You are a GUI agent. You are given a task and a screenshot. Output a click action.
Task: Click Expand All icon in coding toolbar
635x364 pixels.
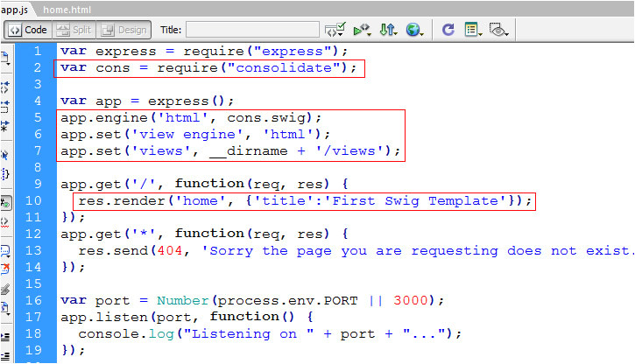pos(5,126)
